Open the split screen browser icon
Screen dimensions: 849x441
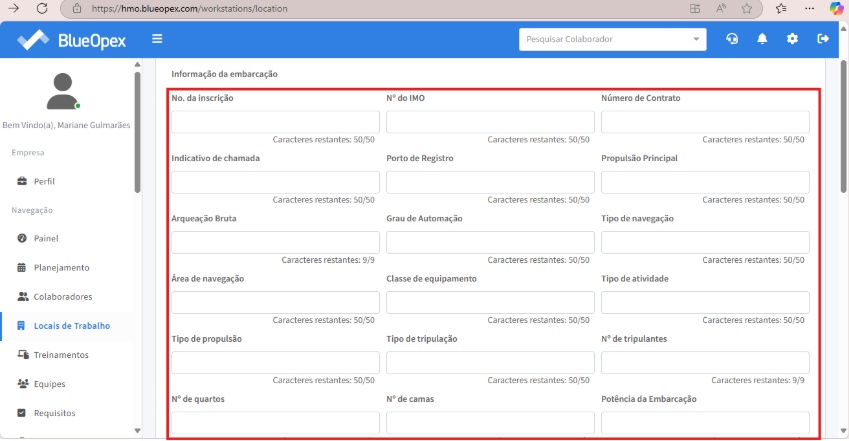(x=695, y=9)
